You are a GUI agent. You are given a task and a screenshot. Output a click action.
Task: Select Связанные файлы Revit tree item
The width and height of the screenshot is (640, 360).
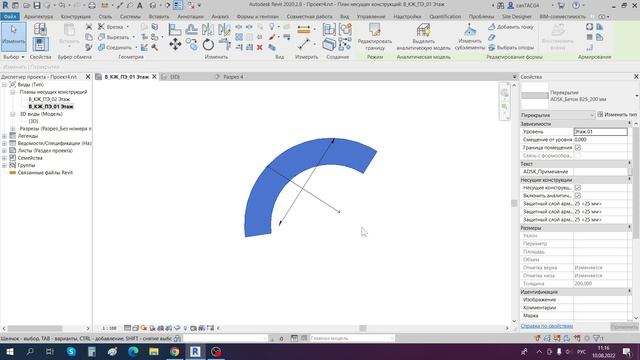coord(45,173)
